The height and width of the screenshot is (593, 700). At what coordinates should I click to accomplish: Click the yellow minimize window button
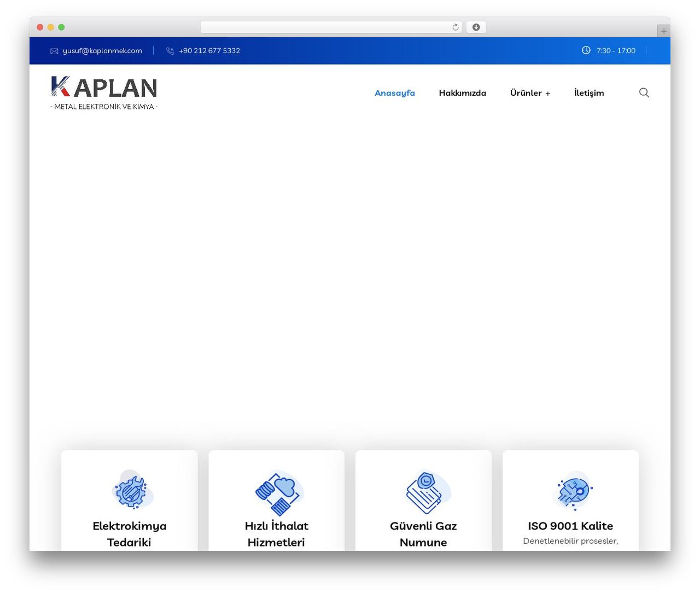click(x=51, y=27)
